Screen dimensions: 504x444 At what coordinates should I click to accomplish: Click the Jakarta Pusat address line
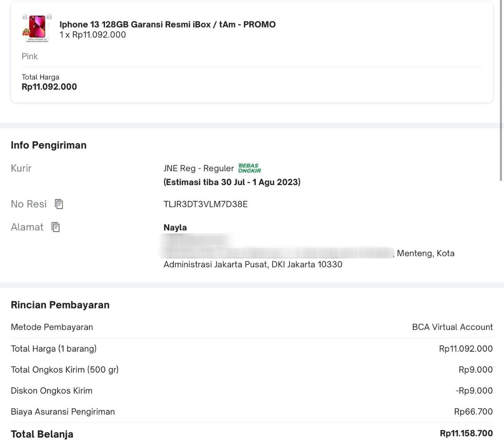tap(253, 264)
